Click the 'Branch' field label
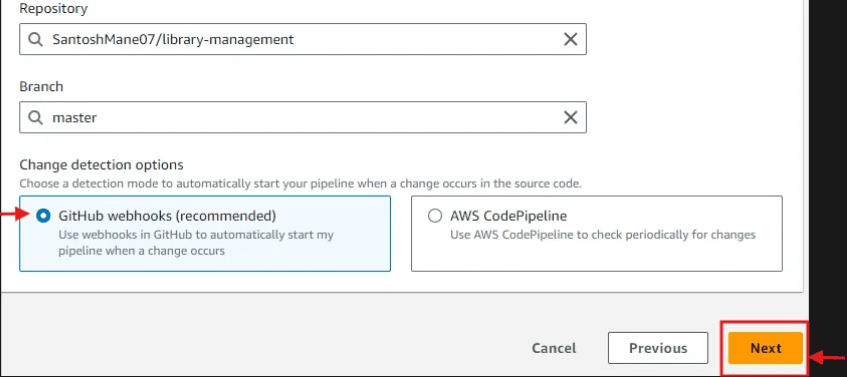The image size is (847, 377). click(41, 86)
